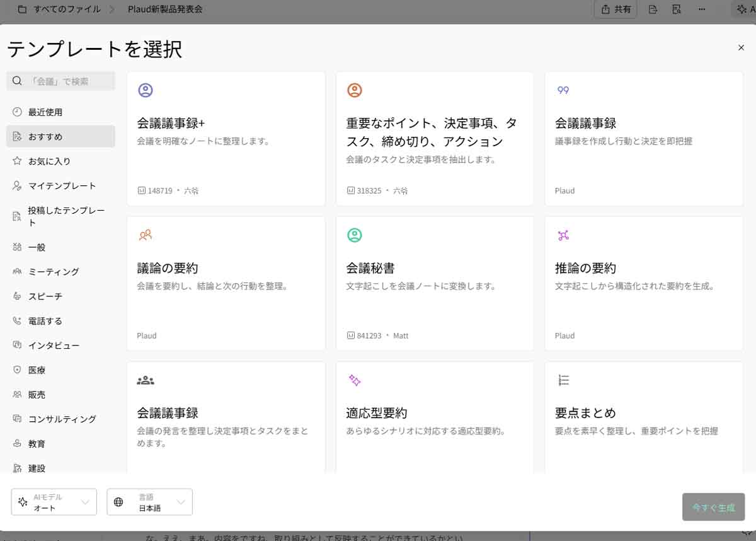Open the three-dot more options menu
Screen dimensions: 756x541
click(702, 9)
